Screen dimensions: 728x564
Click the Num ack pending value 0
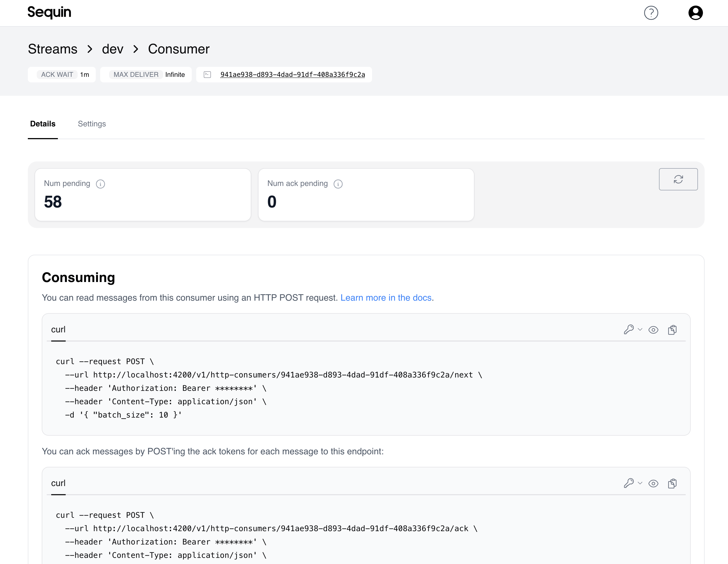pos(272,202)
